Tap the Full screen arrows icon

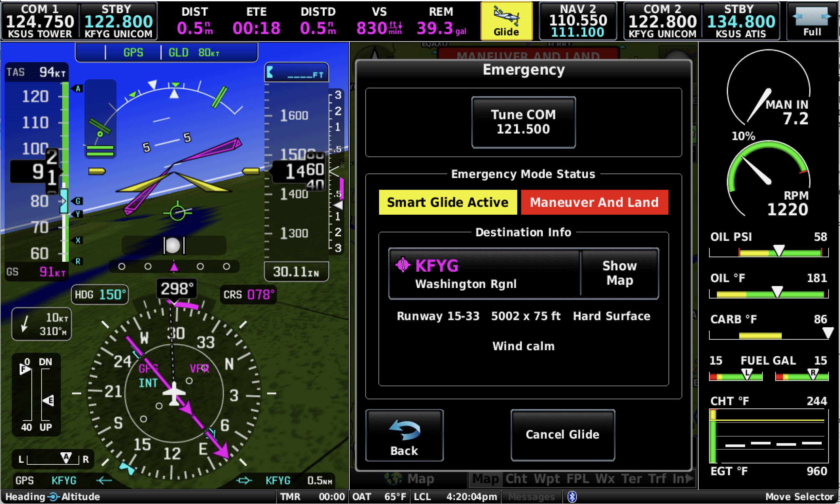pyautogui.click(x=812, y=16)
